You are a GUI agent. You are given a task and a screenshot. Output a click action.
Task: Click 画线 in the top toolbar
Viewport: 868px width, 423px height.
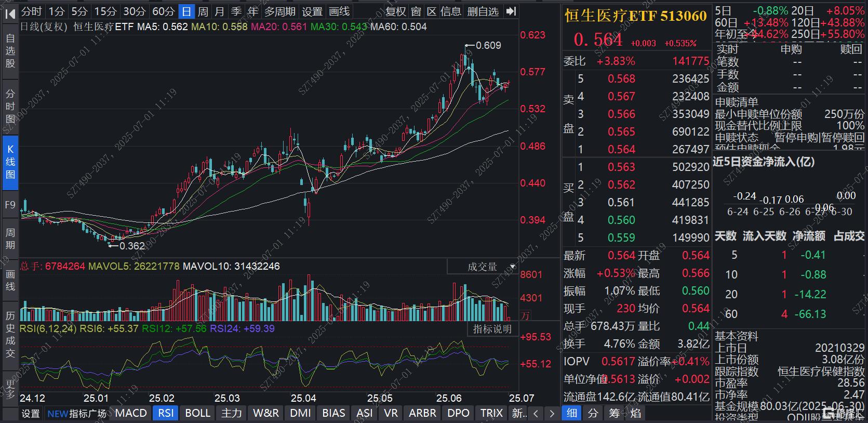click(x=340, y=11)
